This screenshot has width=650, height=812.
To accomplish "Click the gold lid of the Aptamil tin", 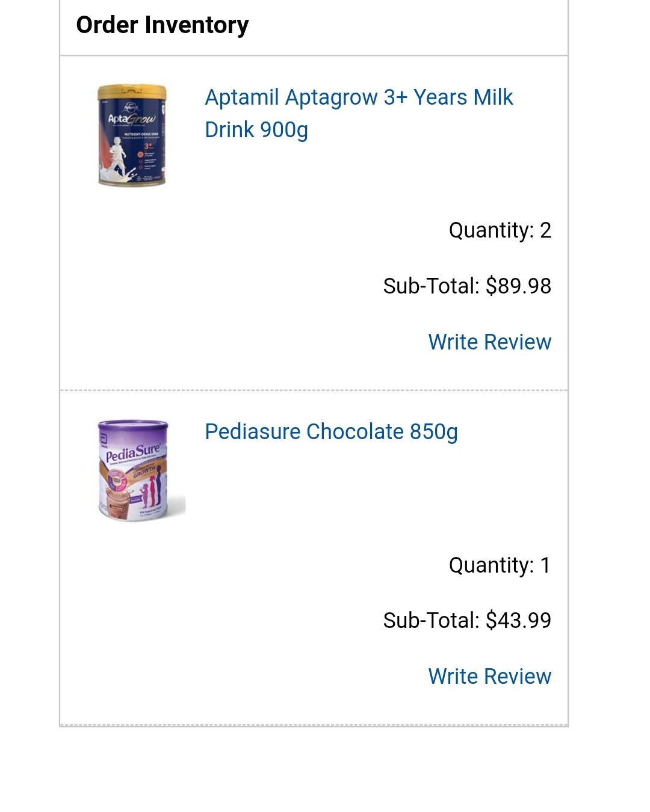I will [132, 92].
